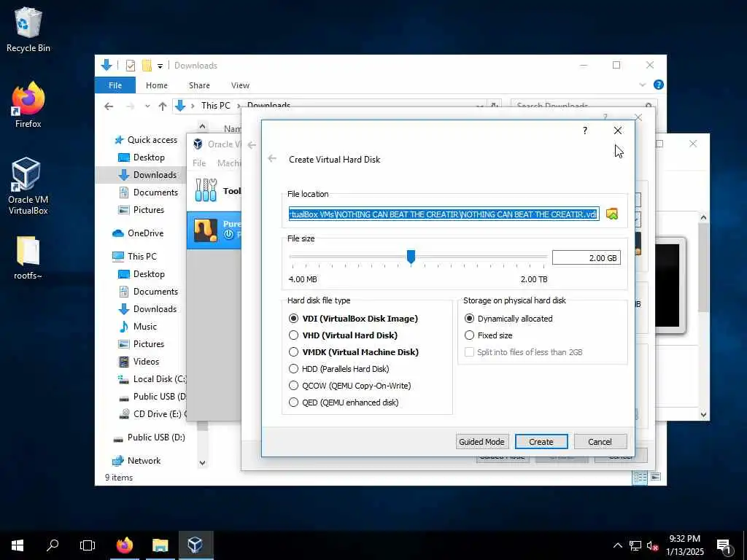Open the quick access toolbar customize dropdown
This screenshot has height=560, width=747.
(160, 66)
